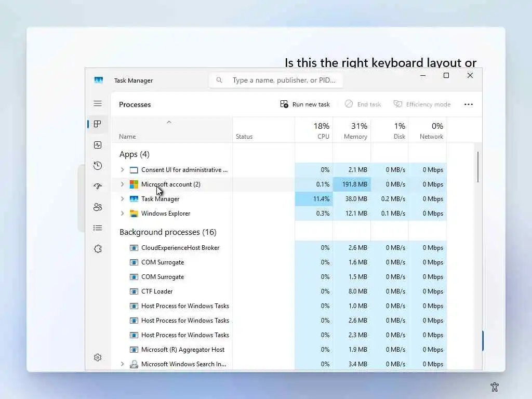Click the Microsoft account app icon
Image resolution: width=532 pixels, height=399 pixels.
(134, 184)
